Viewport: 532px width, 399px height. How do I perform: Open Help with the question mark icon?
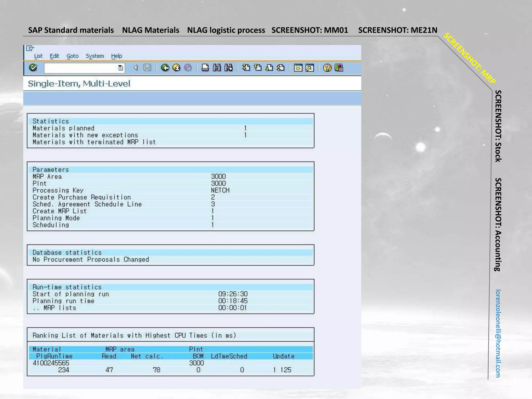click(x=327, y=68)
